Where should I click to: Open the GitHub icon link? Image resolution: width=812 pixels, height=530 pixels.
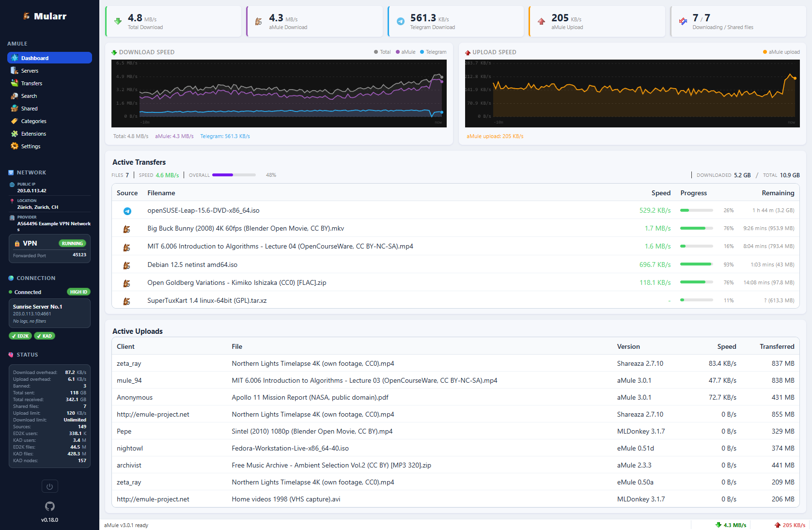click(49, 506)
